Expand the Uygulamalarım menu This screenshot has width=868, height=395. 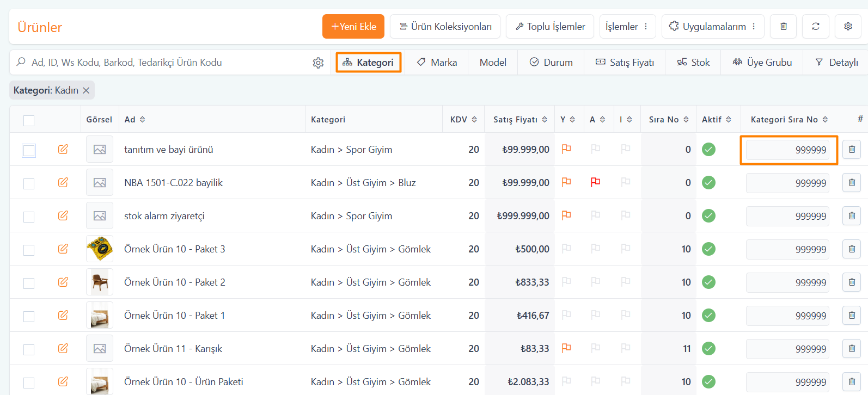712,26
